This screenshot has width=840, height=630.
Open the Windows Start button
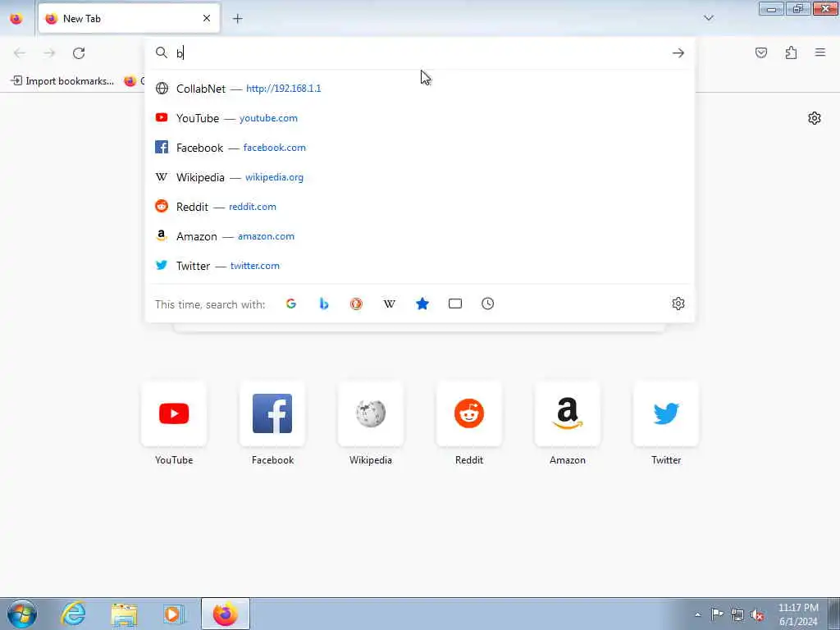tap(22, 614)
